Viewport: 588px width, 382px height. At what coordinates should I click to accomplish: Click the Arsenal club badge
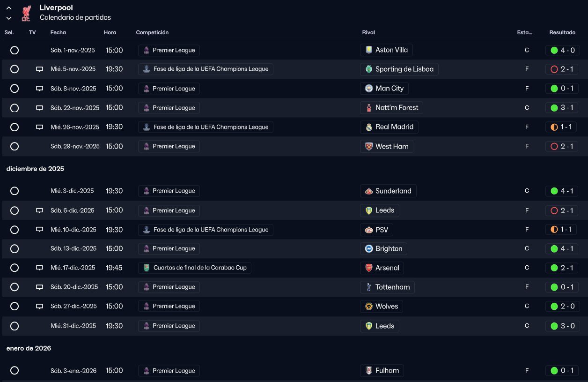[368, 268]
